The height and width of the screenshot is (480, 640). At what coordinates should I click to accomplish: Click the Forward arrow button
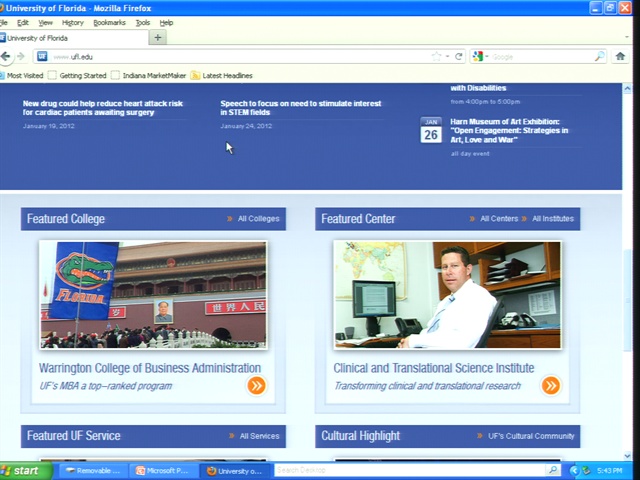coord(21,56)
